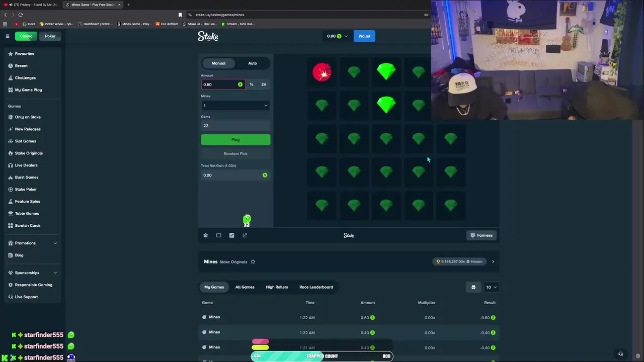Select the All Games tab
The image size is (644, 362).
tap(245, 287)
